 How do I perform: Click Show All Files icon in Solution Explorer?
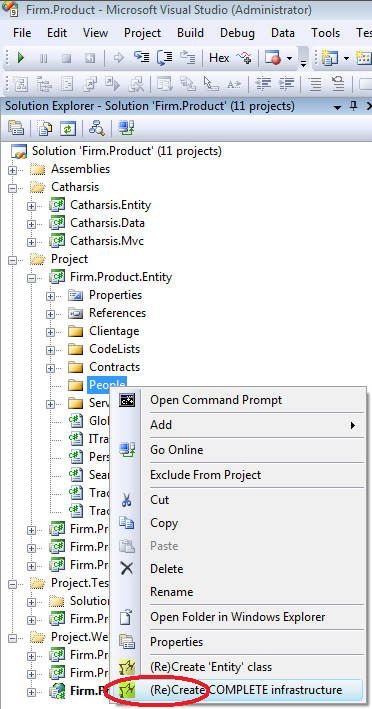45,129
